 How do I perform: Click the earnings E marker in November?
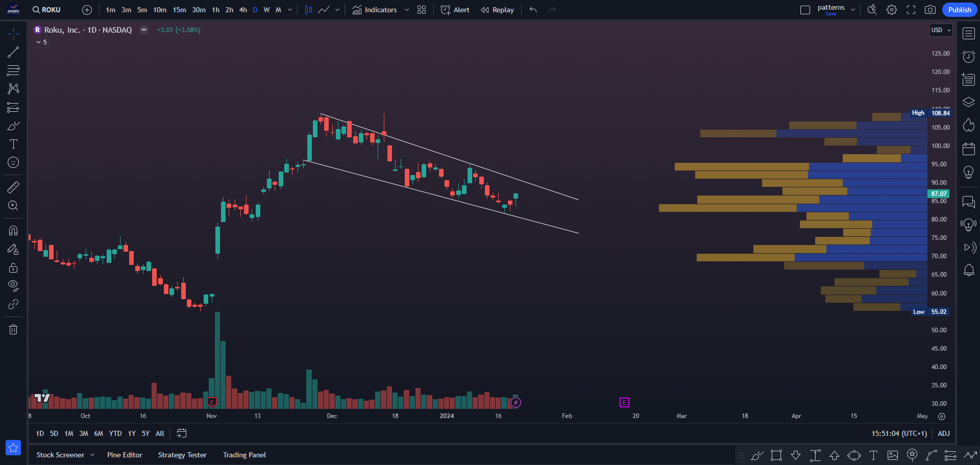click(212, 402)
